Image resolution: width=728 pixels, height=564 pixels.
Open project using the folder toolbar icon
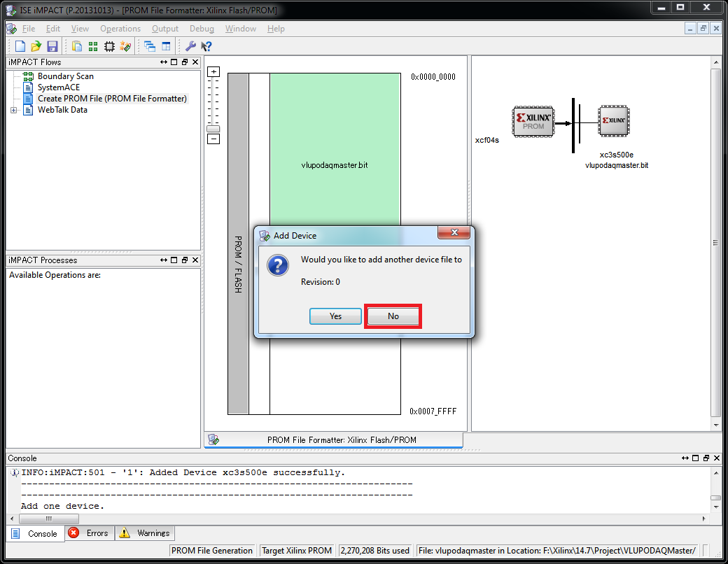(x=36, y=46)
